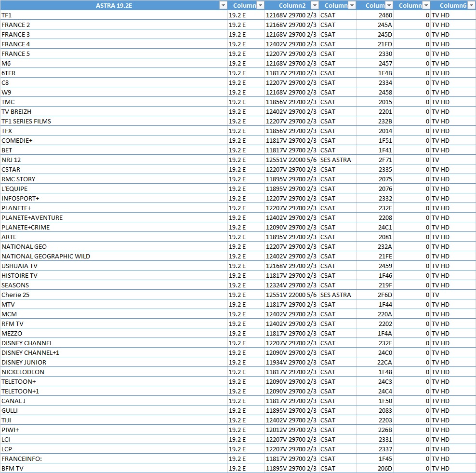The width and height of the screenshot is (476, 473).
Task: Select the SEASONS cell
Action: (114, 285)
